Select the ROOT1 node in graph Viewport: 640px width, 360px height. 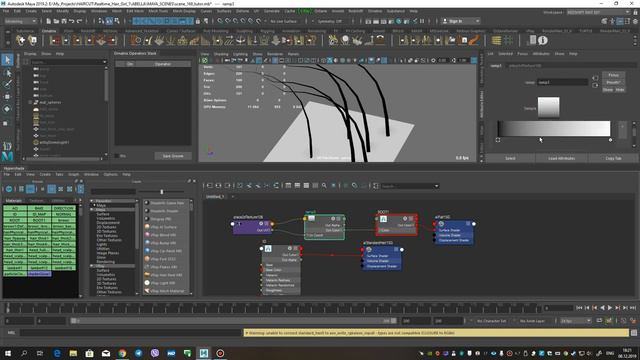coord(396,224)
